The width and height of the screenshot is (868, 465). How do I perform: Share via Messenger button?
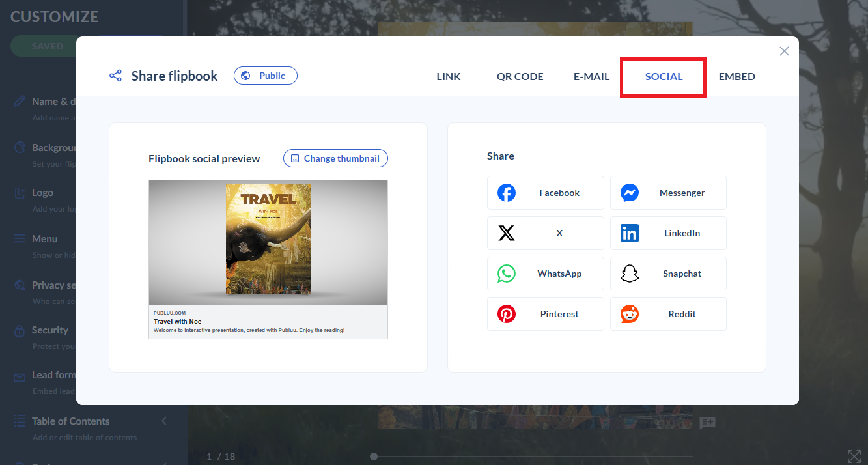pyautogui.click(x=668, y=193)
